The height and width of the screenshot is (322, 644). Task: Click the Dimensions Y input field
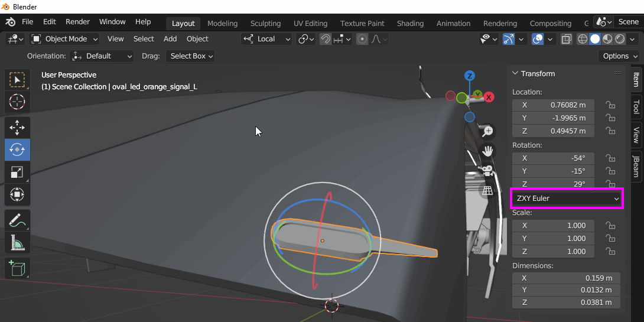point(564,290)
